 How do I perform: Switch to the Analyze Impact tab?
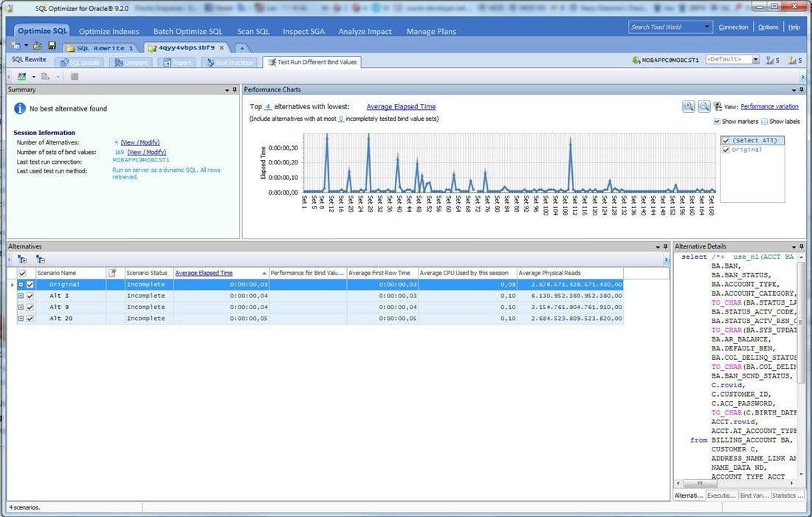(x=365, y=32)
